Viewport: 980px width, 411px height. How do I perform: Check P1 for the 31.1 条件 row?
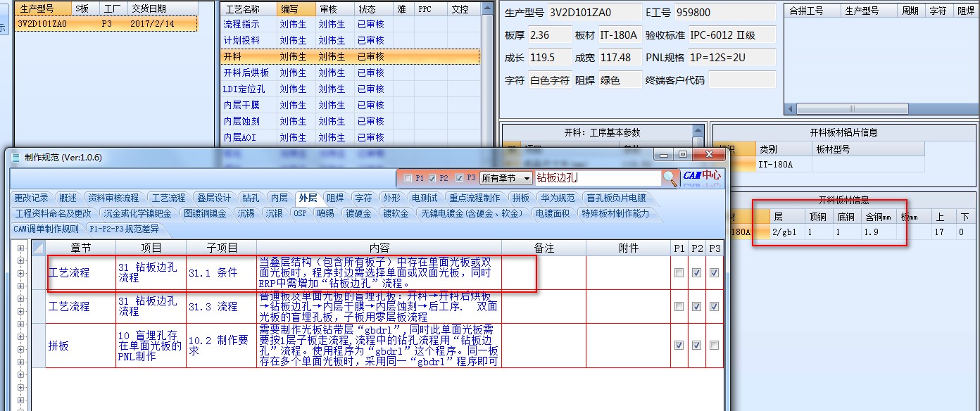pyautogui.click(x=679, y=273)
